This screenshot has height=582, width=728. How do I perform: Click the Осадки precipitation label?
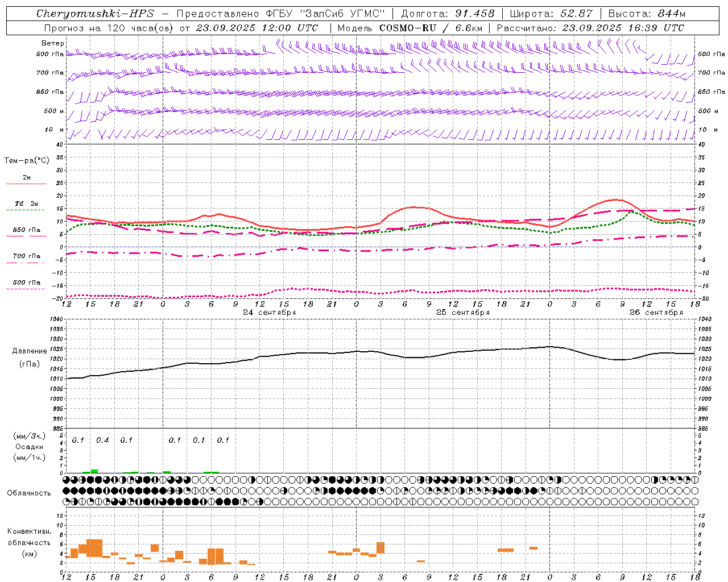30,447
